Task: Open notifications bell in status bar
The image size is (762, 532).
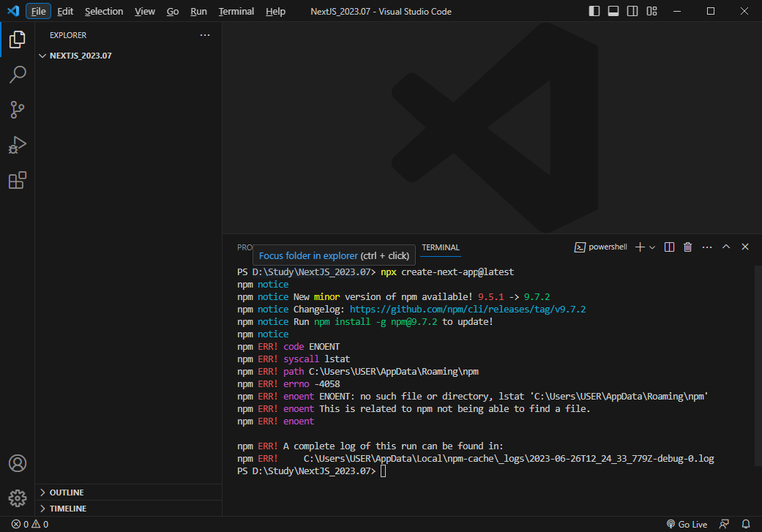Action: click(x=745, y=524)
